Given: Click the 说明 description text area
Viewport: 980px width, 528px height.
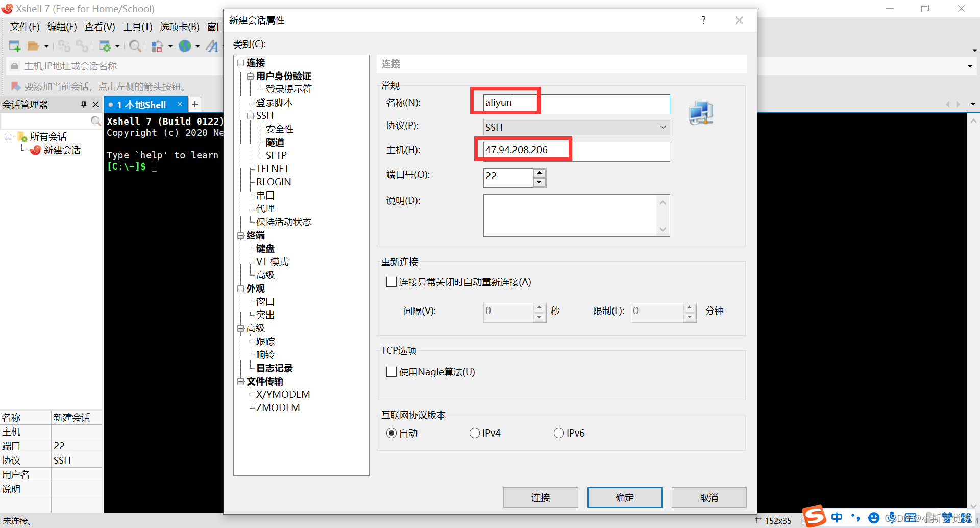Looking at the screenshot, I should click(x=577, y=215).
